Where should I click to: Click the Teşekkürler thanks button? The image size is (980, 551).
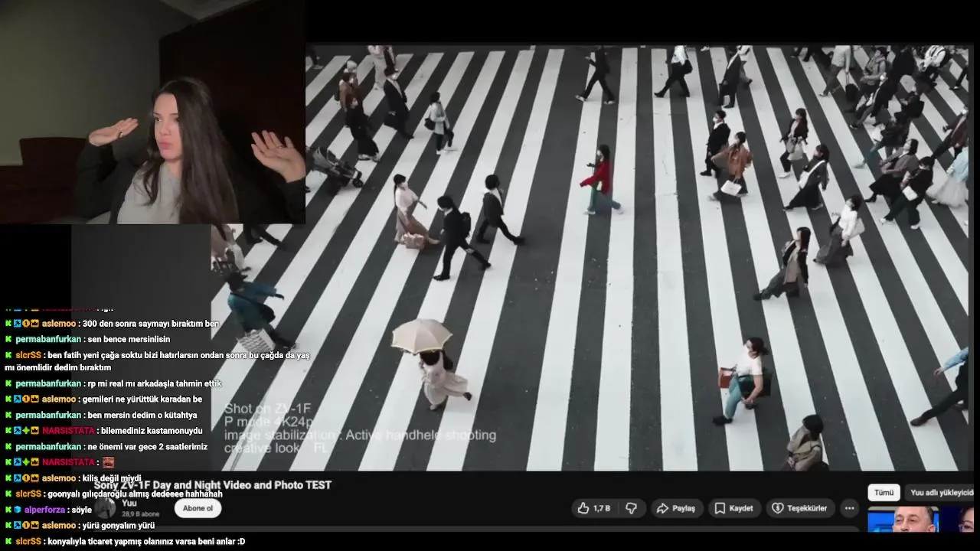(x=799, y=508)
